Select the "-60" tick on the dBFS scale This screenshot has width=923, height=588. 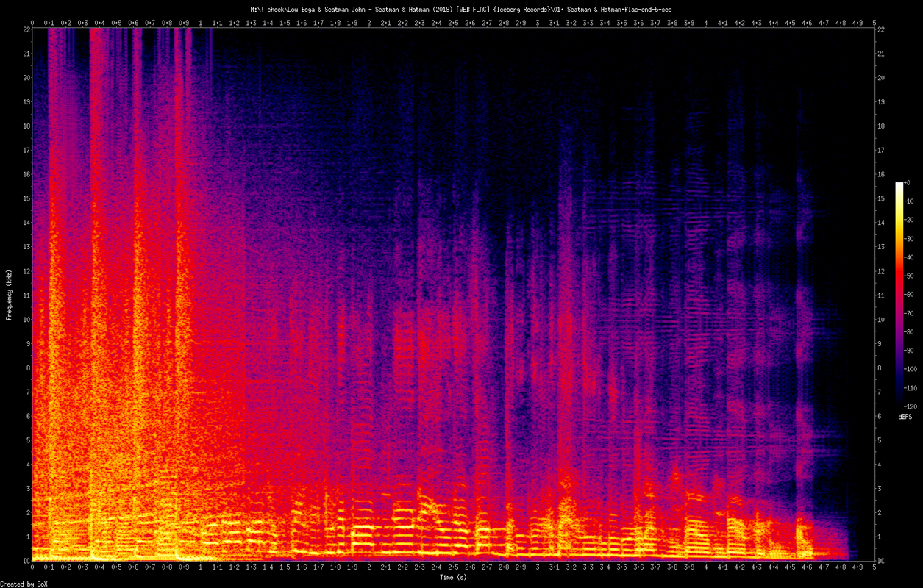coord(910,294)
